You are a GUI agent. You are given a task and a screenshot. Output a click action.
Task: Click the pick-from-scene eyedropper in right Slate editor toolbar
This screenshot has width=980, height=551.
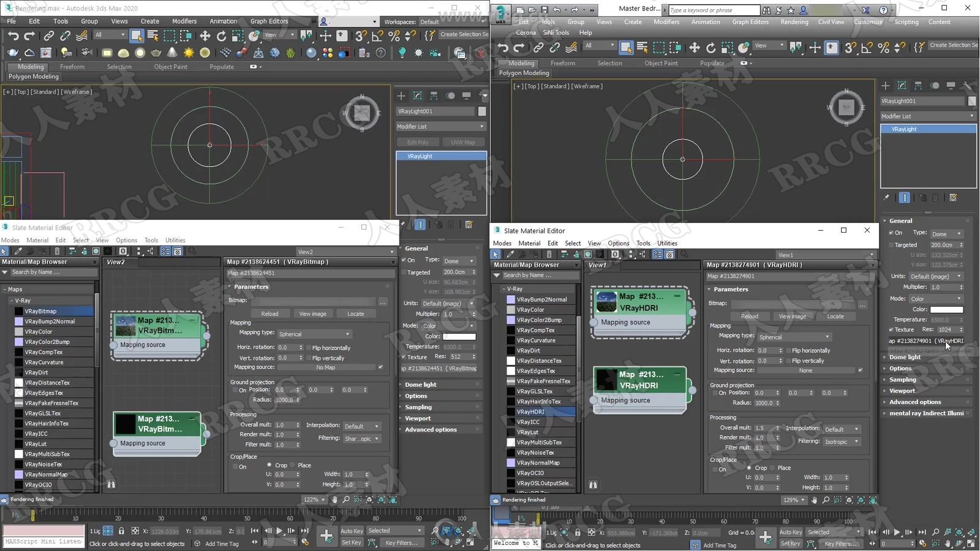(509, 254)
